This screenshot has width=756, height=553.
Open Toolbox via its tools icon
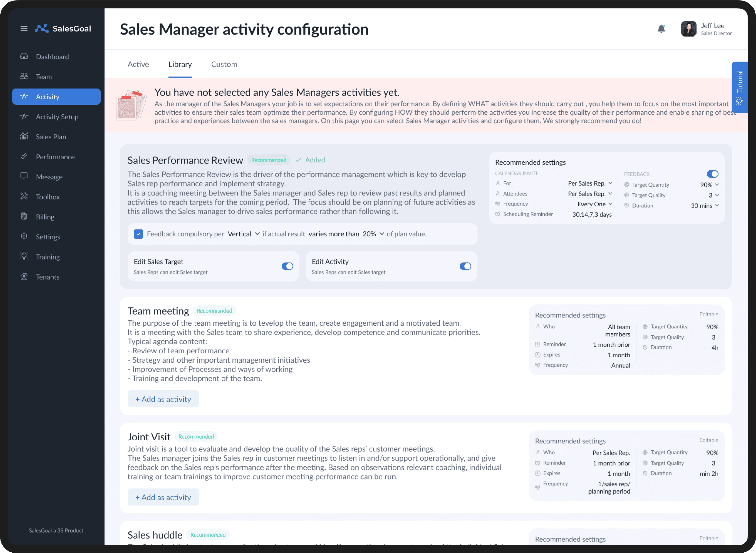click(x=24, y=196)
